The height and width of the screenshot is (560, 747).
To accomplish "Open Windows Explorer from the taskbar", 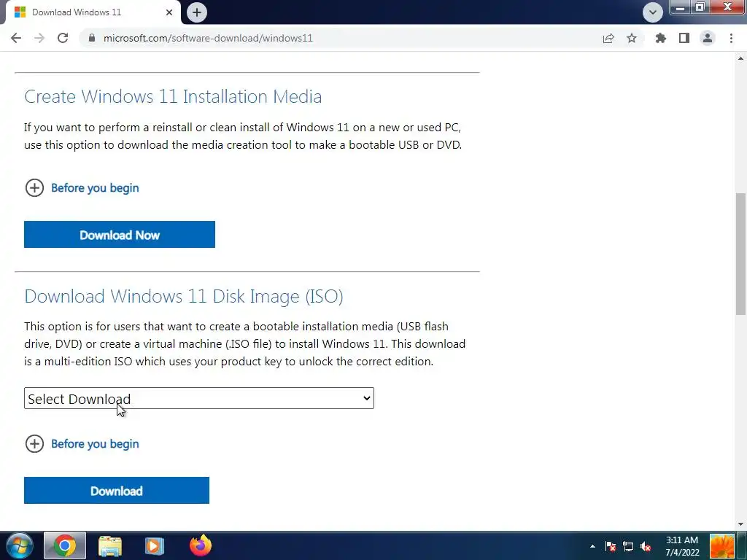I will pyautogui.click(x=110, y=545).
